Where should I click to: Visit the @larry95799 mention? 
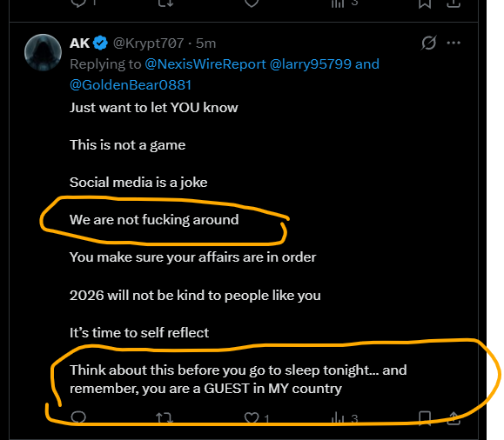click(x=311, y=64)
